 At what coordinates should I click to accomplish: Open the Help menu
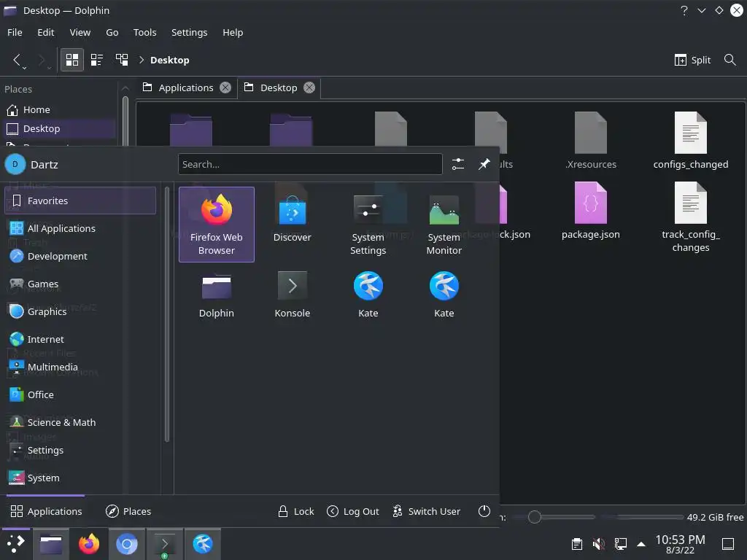[x=233, y=32]
